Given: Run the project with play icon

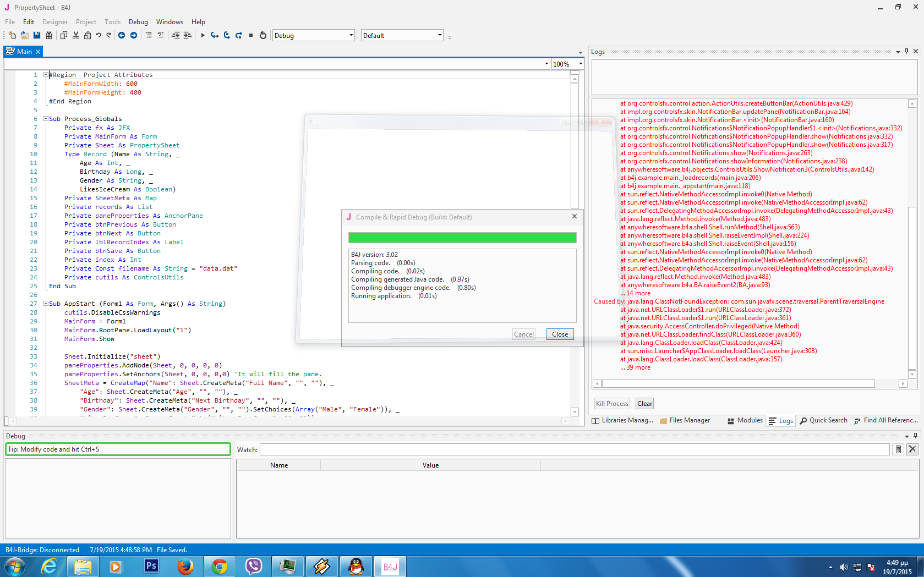Looking at the screenshot, I should click(203, 35).
